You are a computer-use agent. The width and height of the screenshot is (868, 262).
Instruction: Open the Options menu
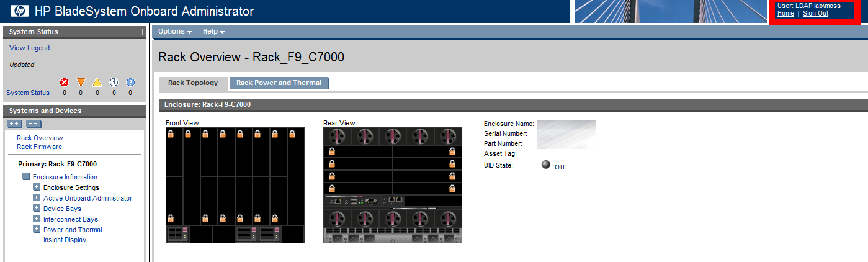point(174,31)
